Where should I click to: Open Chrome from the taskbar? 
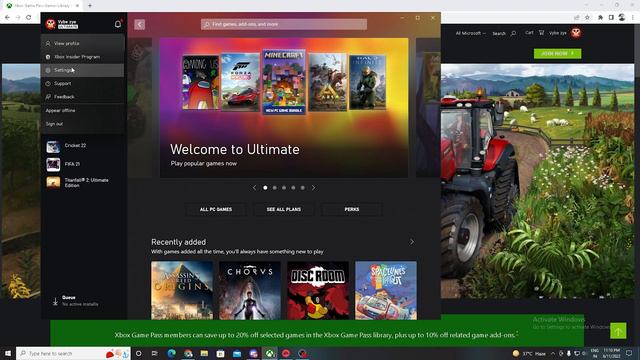click(x=188, y=353)
